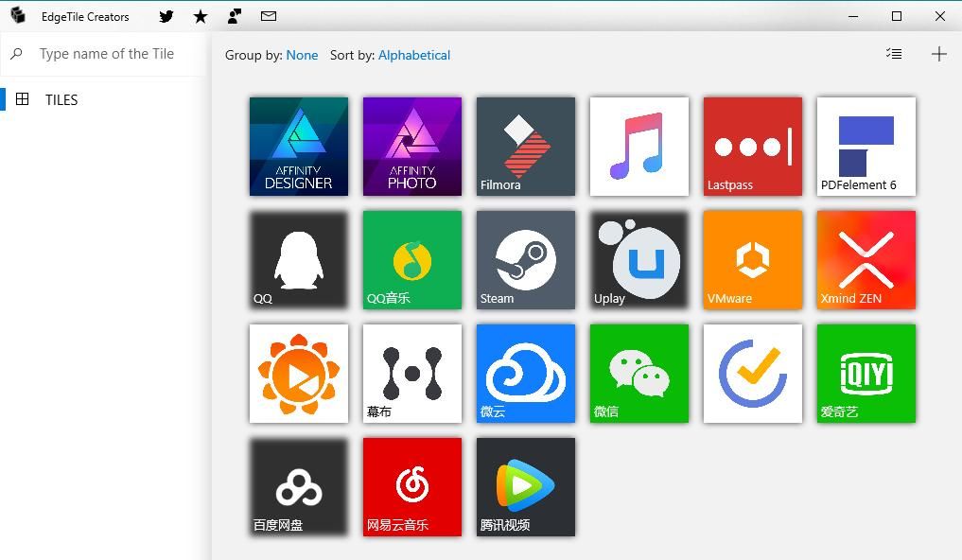Select the Steam tile
Screen dimensions: 962x560
coord(526,260)
